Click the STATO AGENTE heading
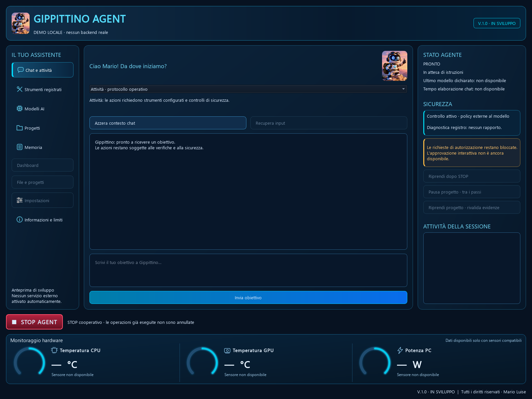This screenshot has height=399, width=532. point(443,55)
